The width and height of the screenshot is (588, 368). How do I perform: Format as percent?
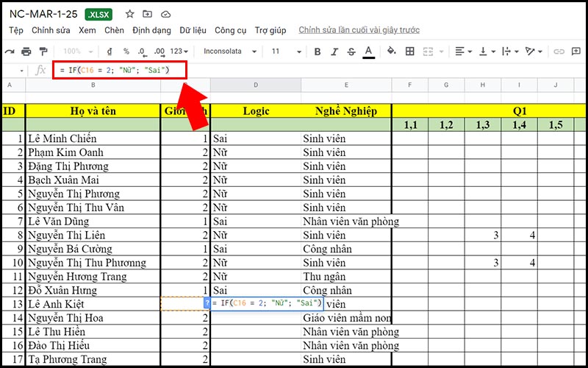tap(126, 52)
